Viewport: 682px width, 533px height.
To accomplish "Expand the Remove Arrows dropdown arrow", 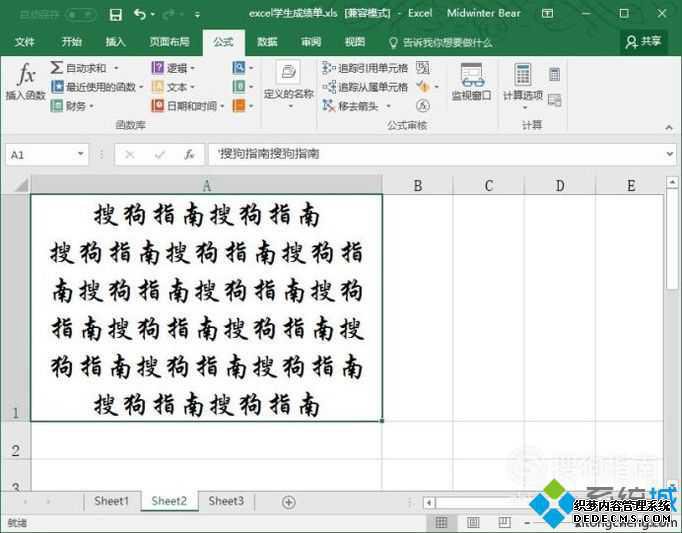I will [388, 106].
